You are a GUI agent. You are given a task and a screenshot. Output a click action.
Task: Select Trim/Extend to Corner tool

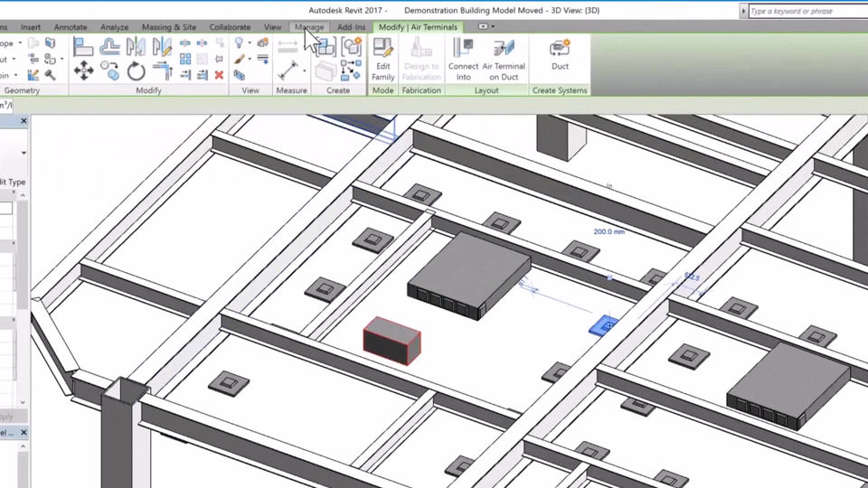pos(162,71)
